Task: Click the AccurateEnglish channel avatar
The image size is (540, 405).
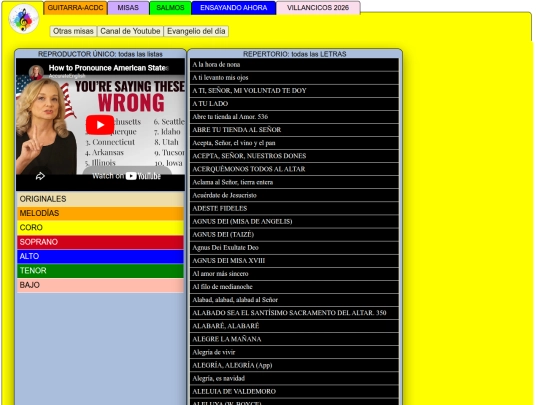Action: tap(36, 72)
